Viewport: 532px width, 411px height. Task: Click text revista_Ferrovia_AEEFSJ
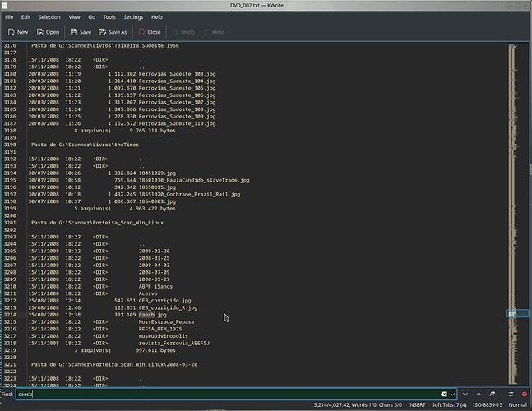tap(174, 343)
